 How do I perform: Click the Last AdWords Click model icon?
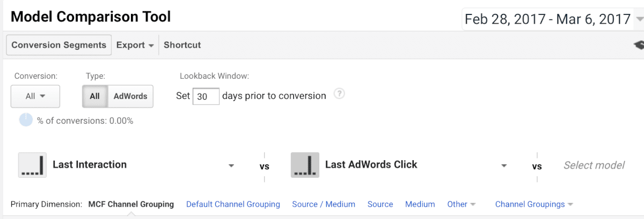point(305,164)
